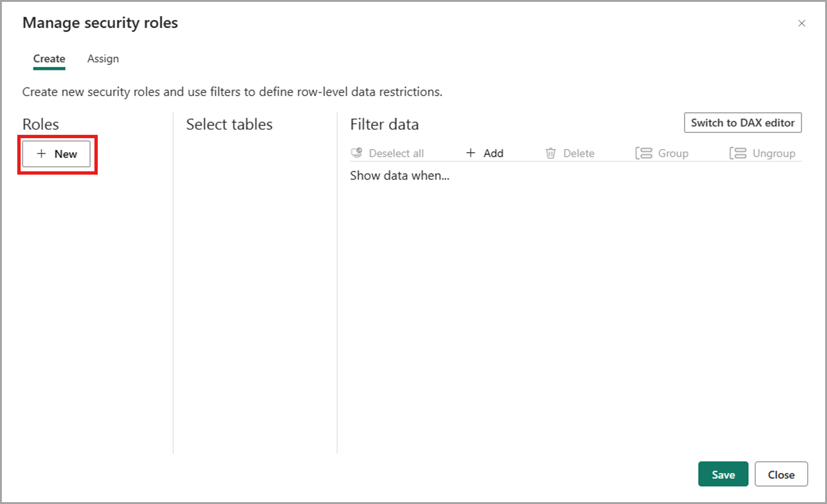
Task: Select the Create tab
Action: [x=49, y=59]
